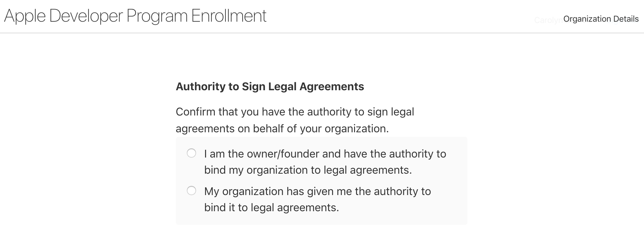
Task: Click the 'Confirm that you have the authority' text
Action: click(295, 112)
